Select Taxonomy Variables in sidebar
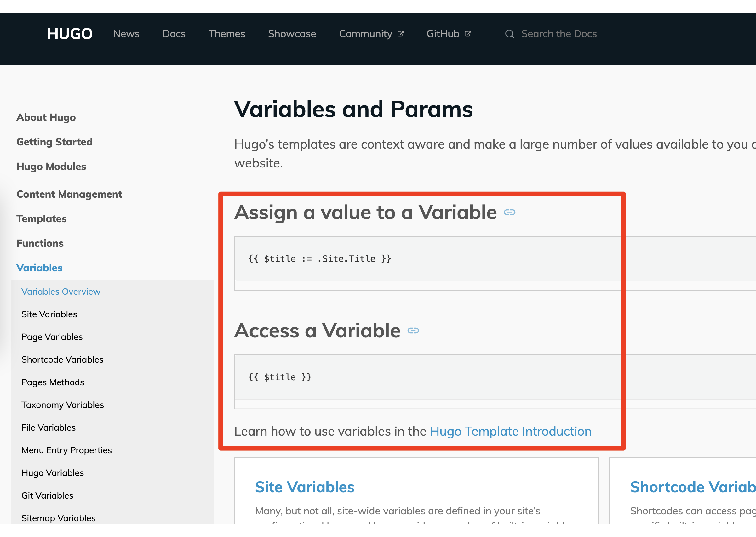 point(63,405)
